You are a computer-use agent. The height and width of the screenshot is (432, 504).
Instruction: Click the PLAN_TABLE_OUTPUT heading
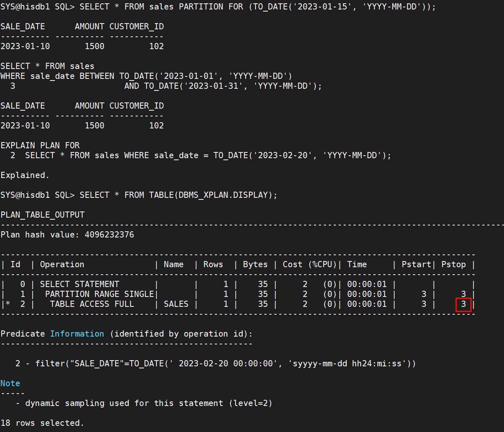[43, 215]
